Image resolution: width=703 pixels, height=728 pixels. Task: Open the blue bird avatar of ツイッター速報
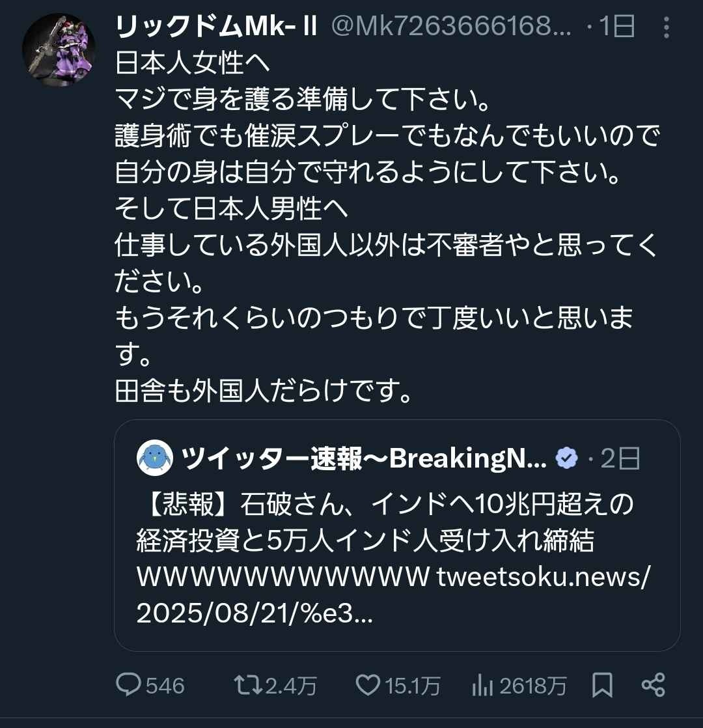pyautogui.click(x=155, y=459)
